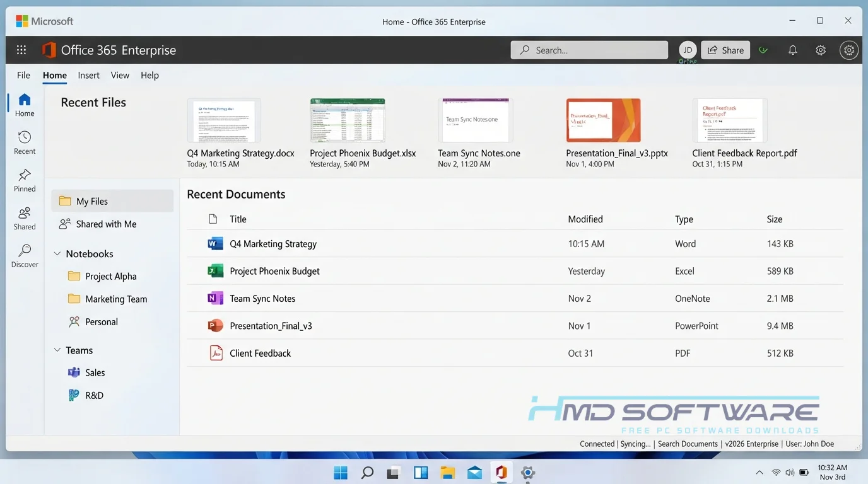Open the File menu
Screen dimensions: 868x484
point(23,75)
